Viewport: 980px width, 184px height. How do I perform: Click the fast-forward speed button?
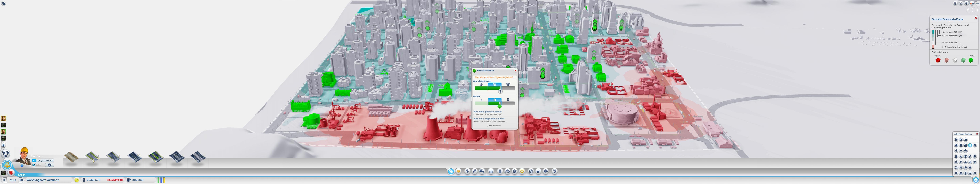tap(22, 180)
